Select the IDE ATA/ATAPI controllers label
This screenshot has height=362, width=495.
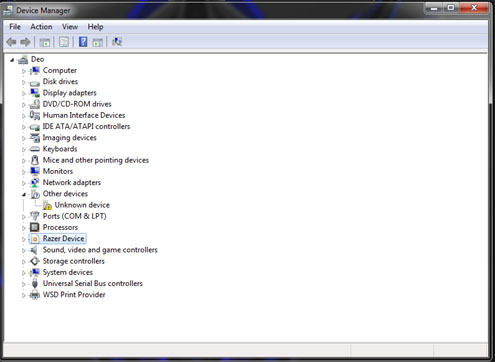click(x=86, y=126)
